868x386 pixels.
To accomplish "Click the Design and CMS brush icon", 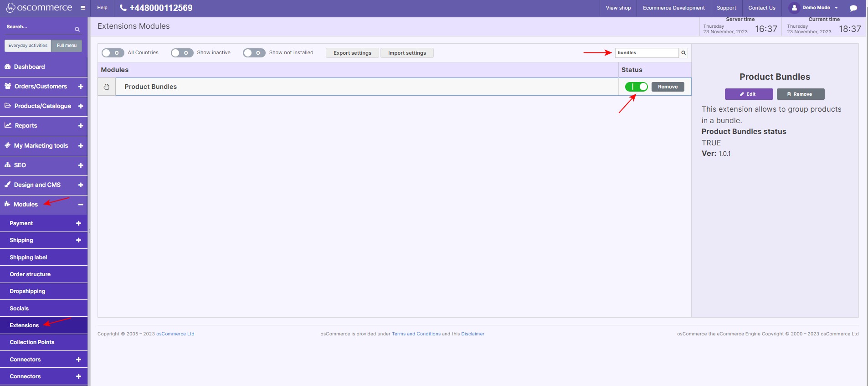I will pyautogui.click(x=8, y=185).
